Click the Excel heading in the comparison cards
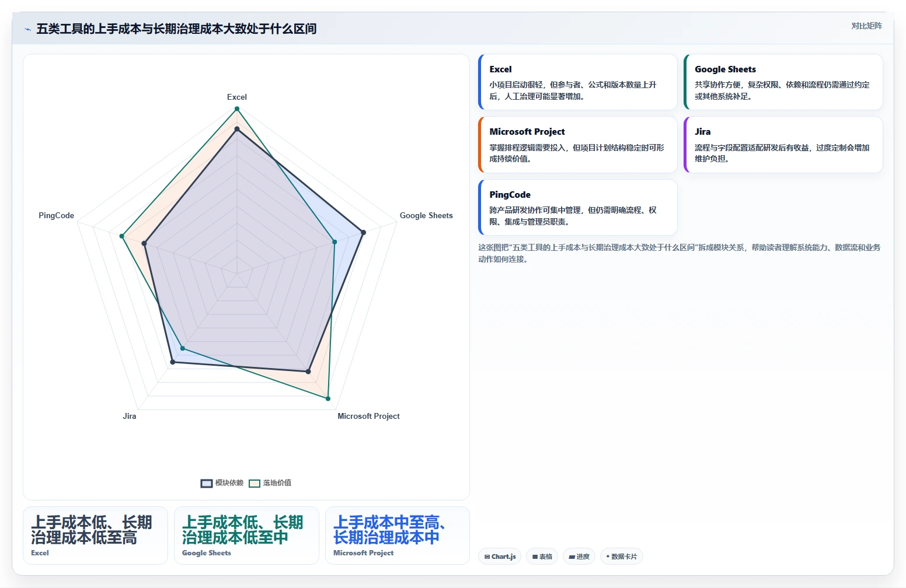The image size is (906, 588). (x=500, y=69)
